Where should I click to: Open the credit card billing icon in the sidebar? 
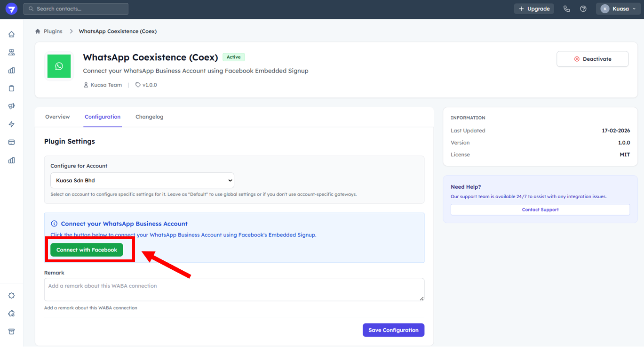pos(11,142)
